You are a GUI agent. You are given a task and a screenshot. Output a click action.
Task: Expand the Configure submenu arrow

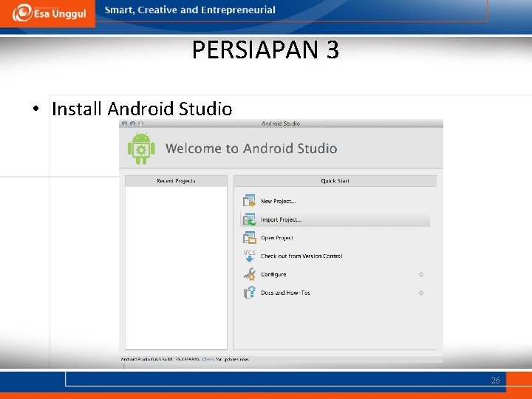click(421, 274)
